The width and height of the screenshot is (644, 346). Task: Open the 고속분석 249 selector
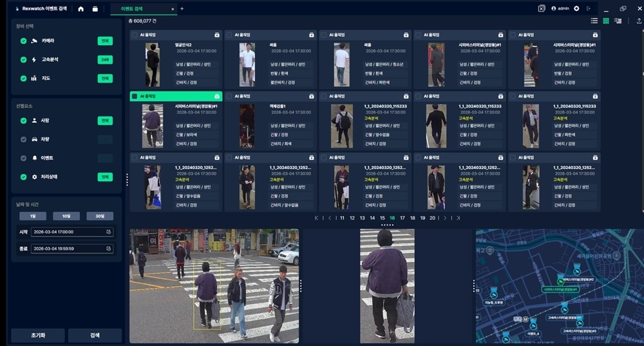coord(105,60)
